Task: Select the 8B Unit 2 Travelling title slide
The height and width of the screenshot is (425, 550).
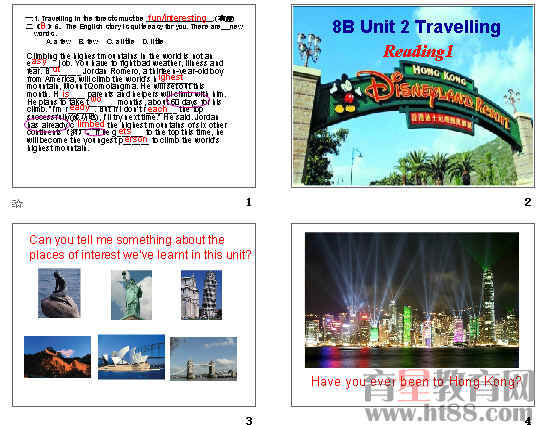Action: tap(413, 96)
